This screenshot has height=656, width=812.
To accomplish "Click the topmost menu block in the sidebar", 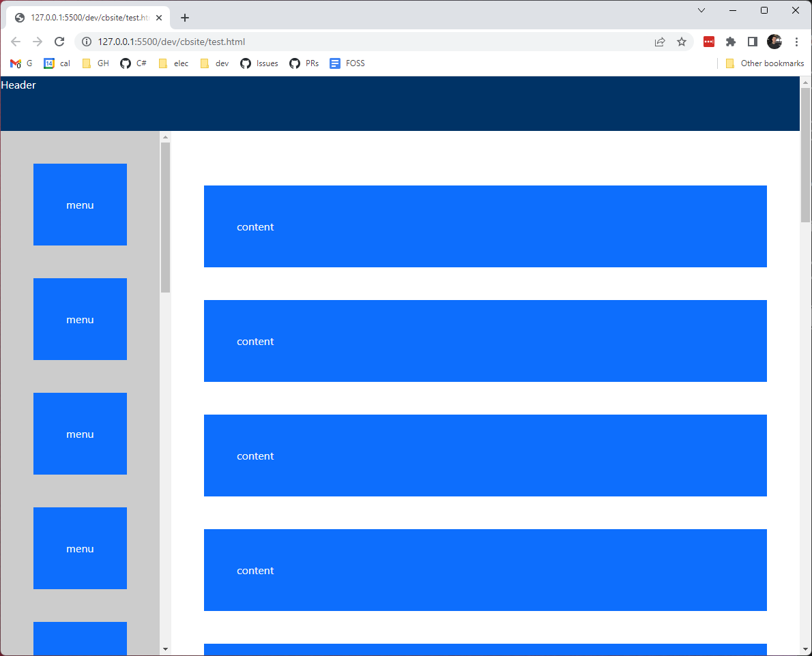I will pyautogui.click(x=80, y=205).
